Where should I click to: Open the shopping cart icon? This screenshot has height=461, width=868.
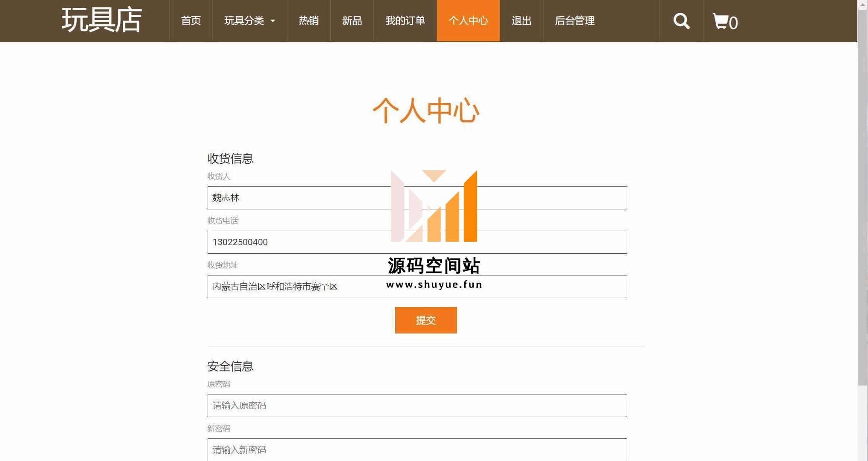(x=725, y=21)
